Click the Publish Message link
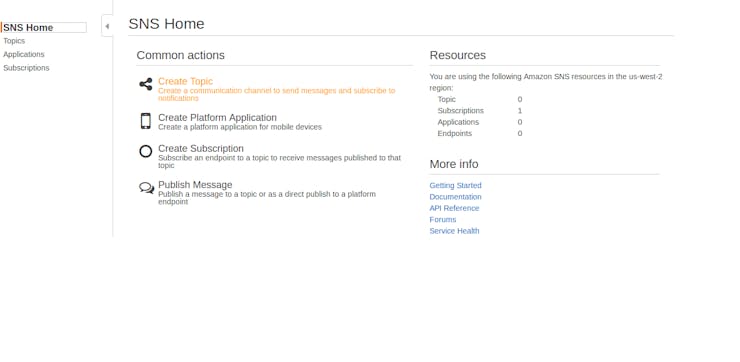Viewport: 740px width, 362px height. point(195,185)
